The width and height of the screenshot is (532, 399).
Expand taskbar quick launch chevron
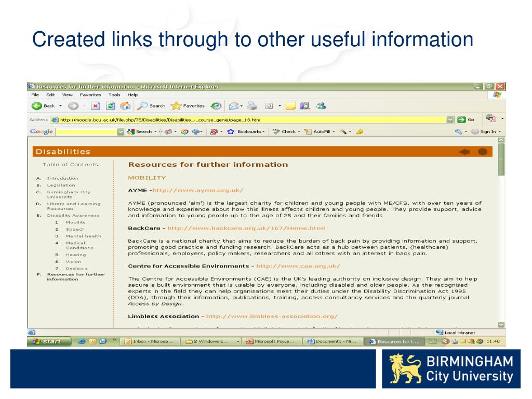114,340
